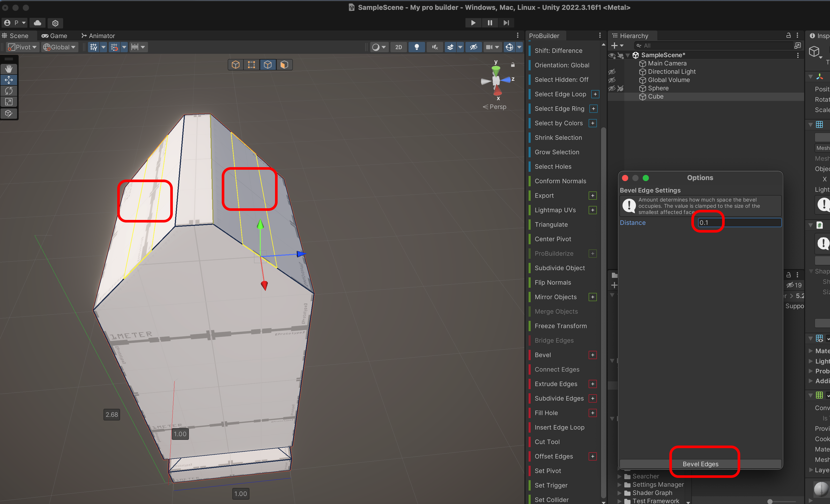Switch to the Game tab

pos(54,36)
